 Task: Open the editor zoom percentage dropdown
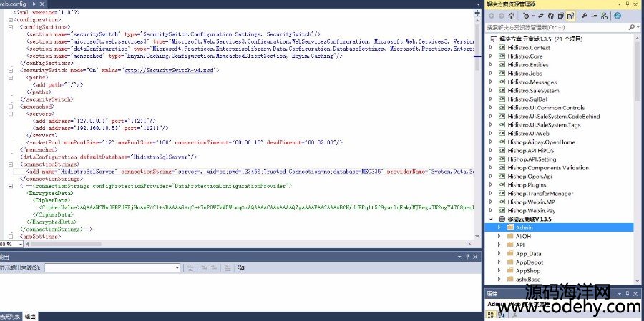[21, 244]
